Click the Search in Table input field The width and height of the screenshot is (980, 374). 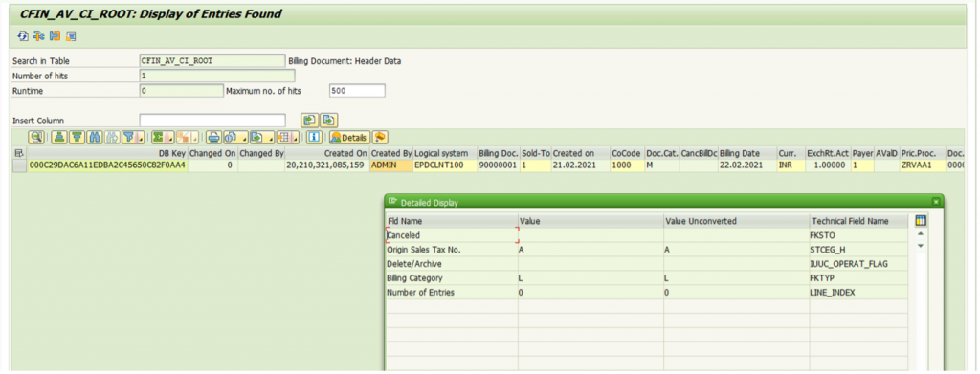click(212, 60)
